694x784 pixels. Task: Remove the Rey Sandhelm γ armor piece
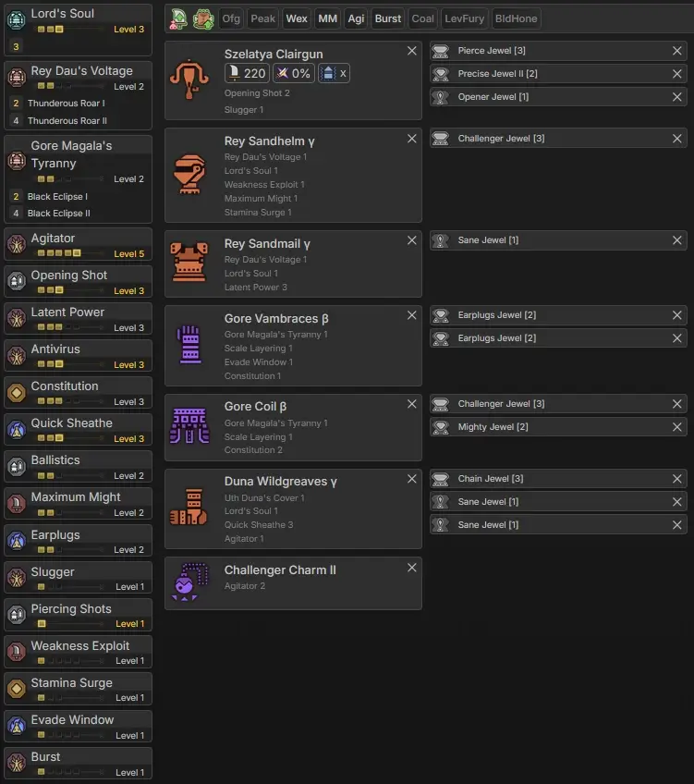[x=411, y=139]
